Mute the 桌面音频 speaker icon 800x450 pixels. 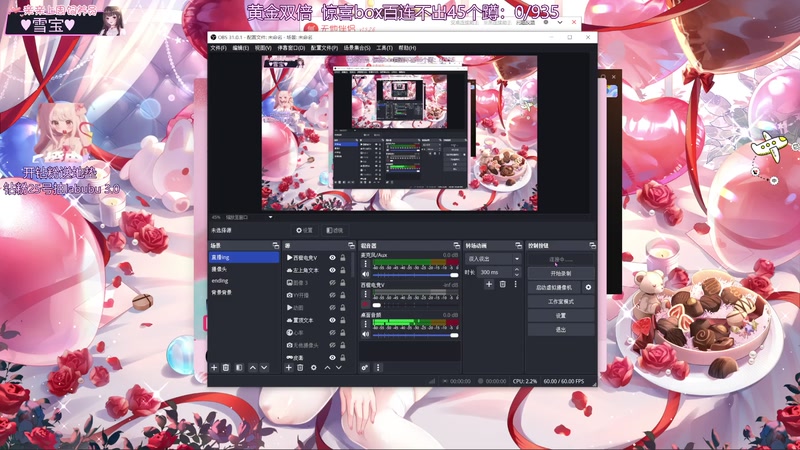pyautogui.click(x=365, y=335)
